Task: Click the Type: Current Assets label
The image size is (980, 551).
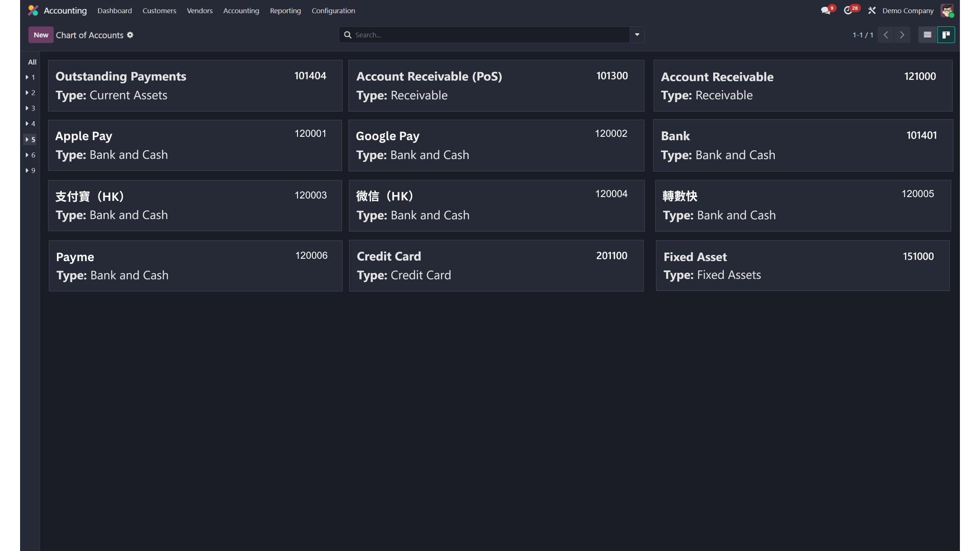Action: [111, 95]
